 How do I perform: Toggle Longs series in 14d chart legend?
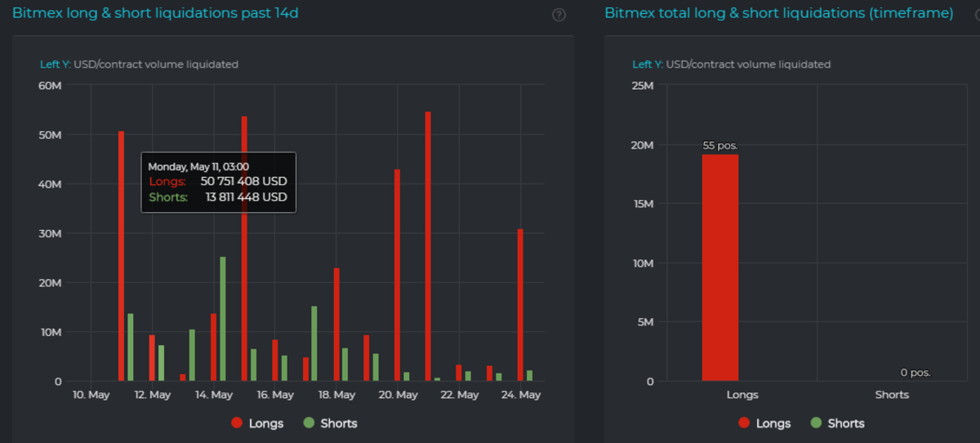[257, 423]
